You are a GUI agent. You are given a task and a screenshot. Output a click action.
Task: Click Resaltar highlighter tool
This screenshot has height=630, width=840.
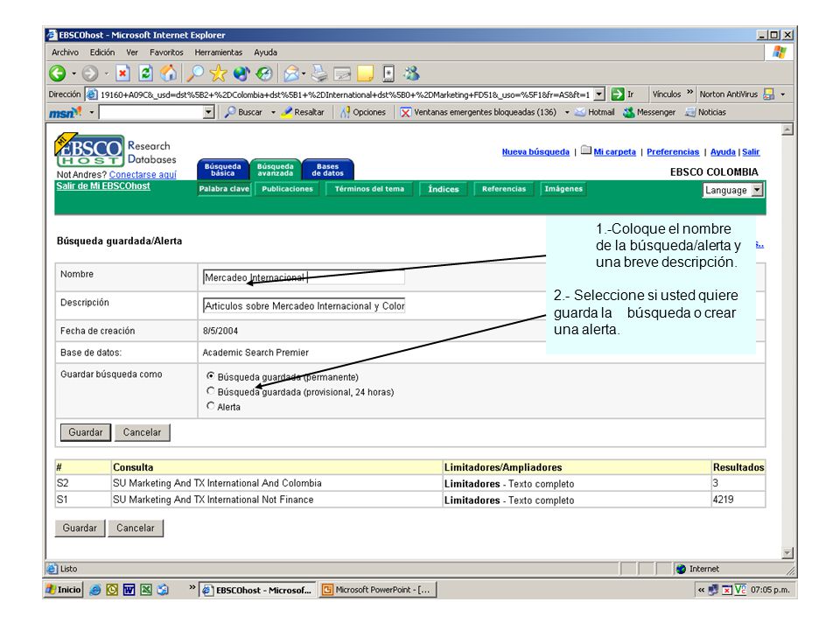303,112
